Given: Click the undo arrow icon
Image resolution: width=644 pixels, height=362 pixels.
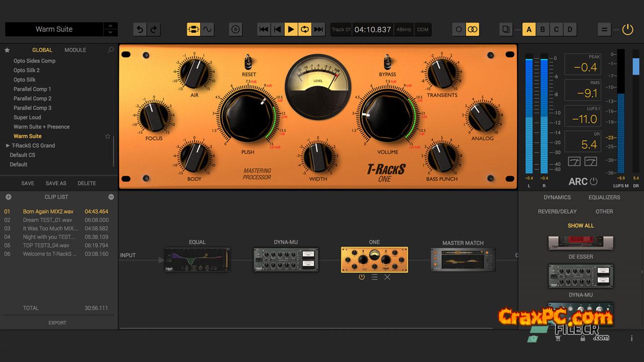Looking at the screenshot, I should coord(140,30).
